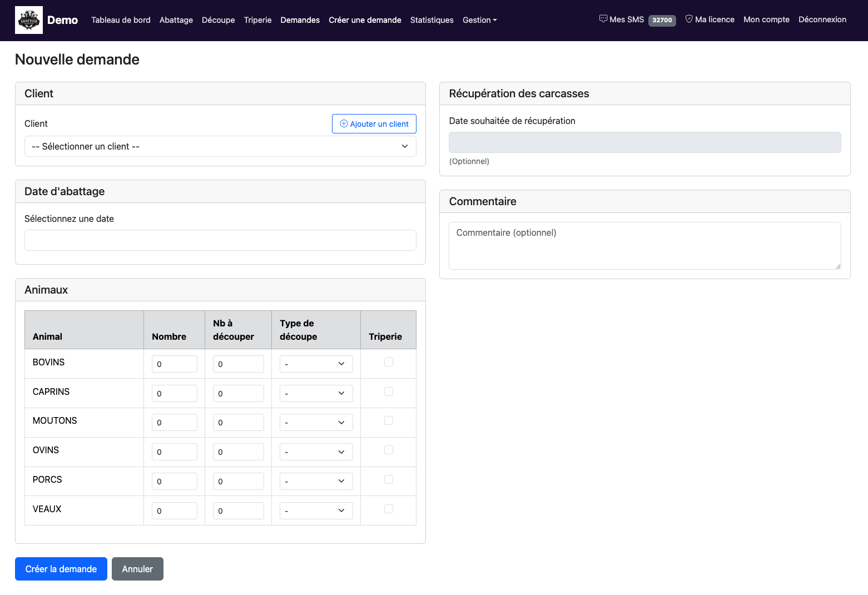Click Nb à découper field for PORCS
This screenshot has width=868, height=595.
pyautogui.click(x=239, y=482)
